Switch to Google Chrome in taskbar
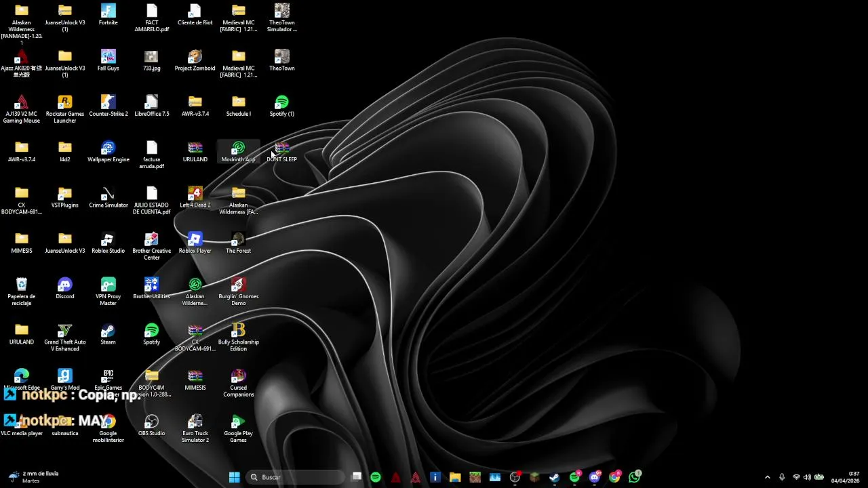Viewport: 868px width, 488px height. coord(614,477)
